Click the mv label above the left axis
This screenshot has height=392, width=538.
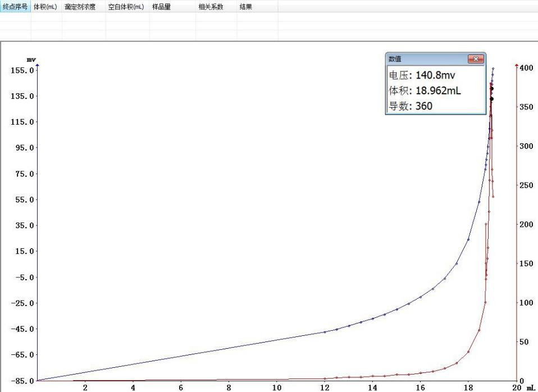pos(31,59)
